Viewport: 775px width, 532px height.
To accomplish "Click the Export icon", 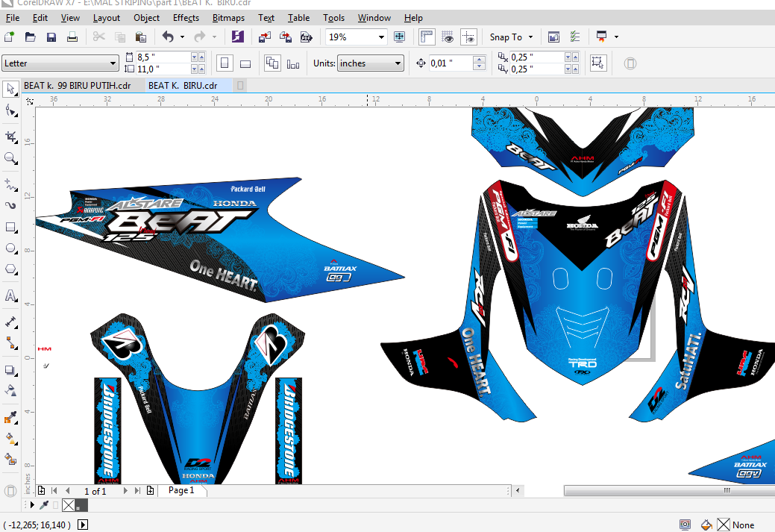I will tap(286, 37).
